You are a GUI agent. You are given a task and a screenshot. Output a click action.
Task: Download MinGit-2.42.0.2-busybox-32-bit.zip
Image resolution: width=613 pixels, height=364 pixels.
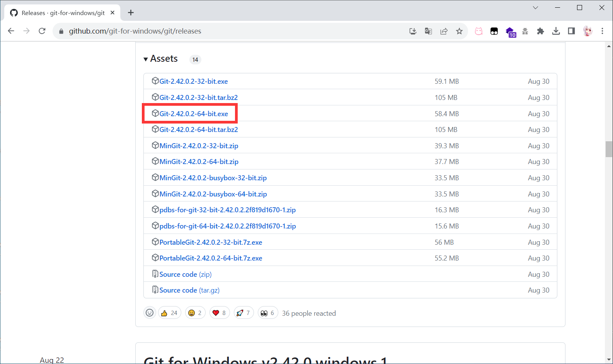[213, 178]
